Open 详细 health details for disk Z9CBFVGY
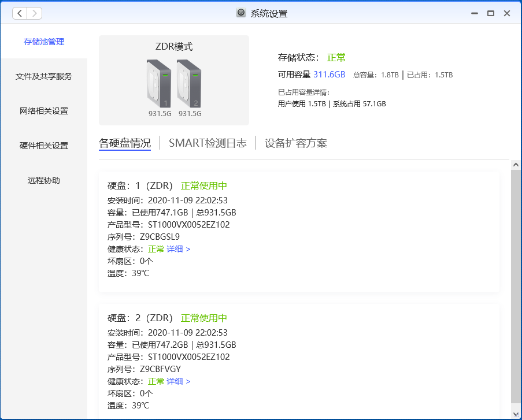This screenshot has width=522, height=420. (179, 381)
